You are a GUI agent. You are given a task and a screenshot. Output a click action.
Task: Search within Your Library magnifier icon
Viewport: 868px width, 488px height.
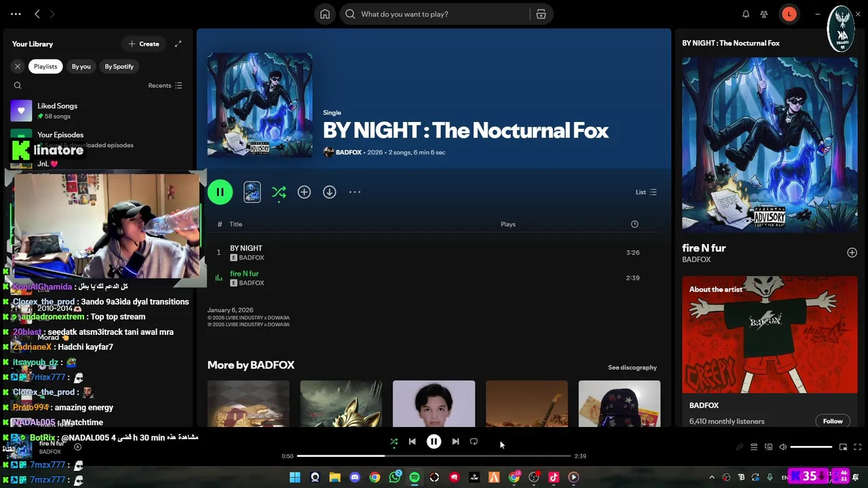click(x=18, y=85)
